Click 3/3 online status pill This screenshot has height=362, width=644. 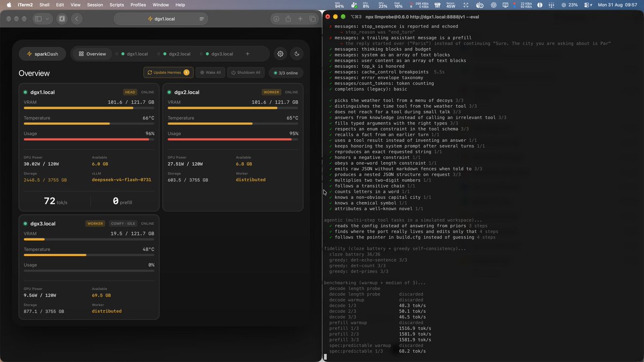click(286, 73)
